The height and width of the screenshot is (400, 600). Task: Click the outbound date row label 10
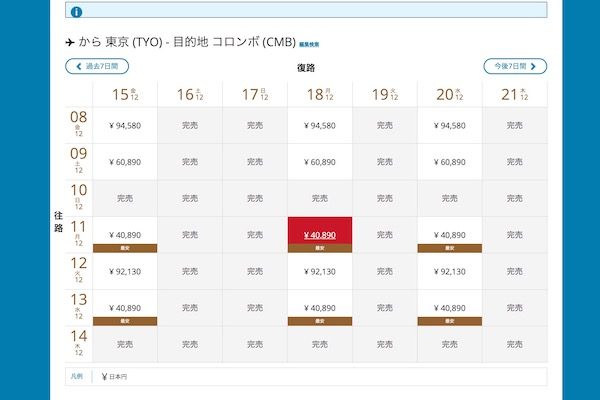78,196
